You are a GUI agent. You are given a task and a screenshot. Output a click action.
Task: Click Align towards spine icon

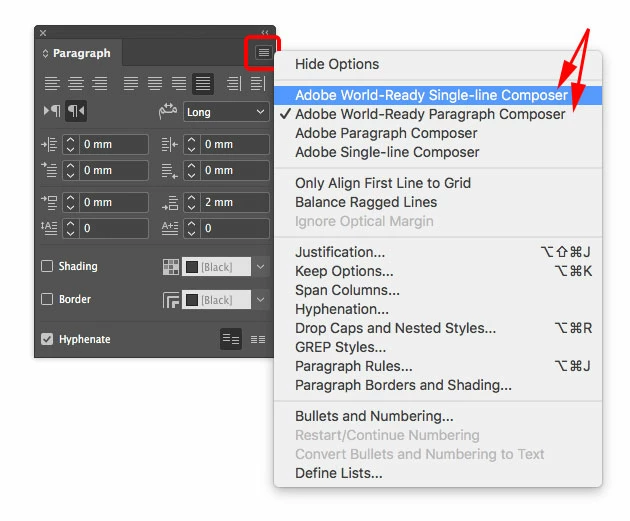234,84
